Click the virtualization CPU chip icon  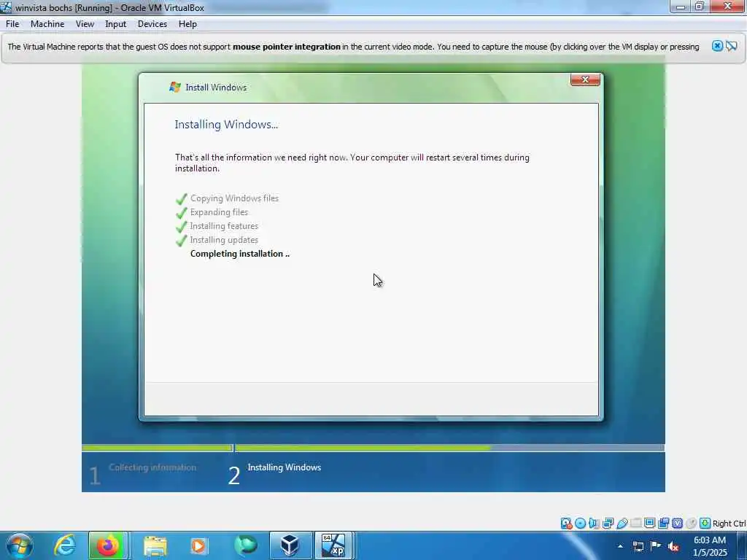pos(677,524)
